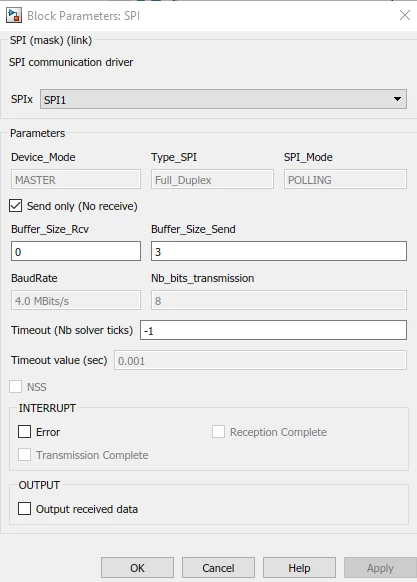Click the NSS checkbox

pyautogui.click(x=16, y=386)
